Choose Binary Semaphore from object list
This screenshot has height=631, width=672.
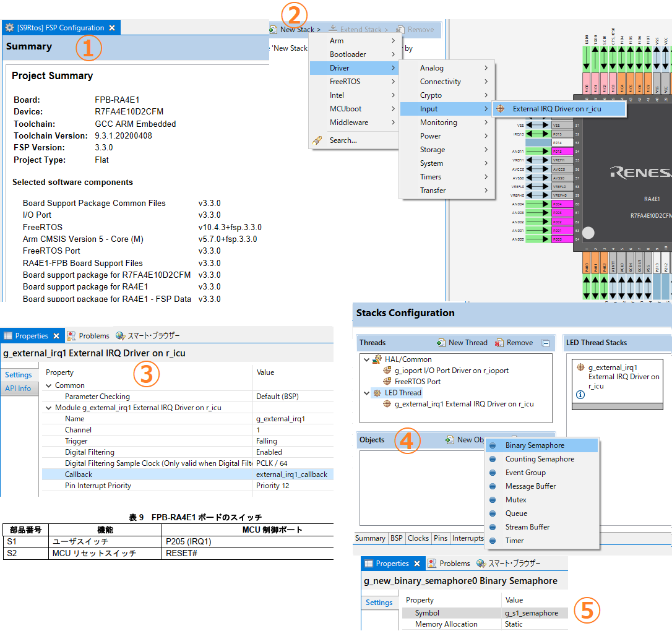coord(541,445)
